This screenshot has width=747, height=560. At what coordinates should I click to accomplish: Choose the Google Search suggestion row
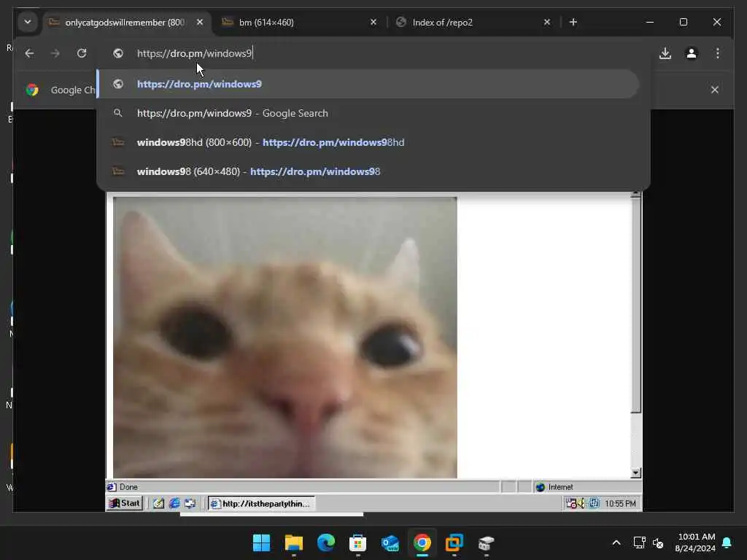point(368,113)
